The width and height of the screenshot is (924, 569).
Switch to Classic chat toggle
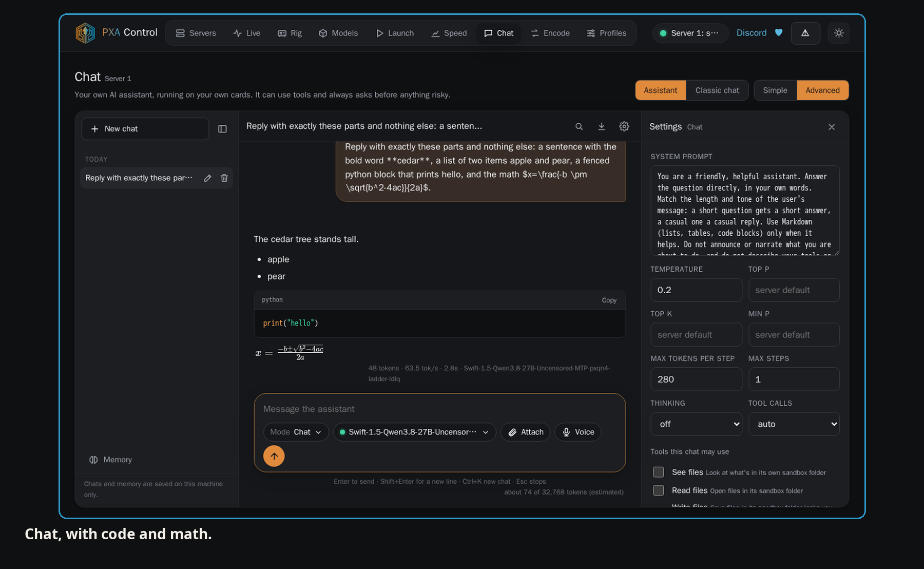(717, 90)
